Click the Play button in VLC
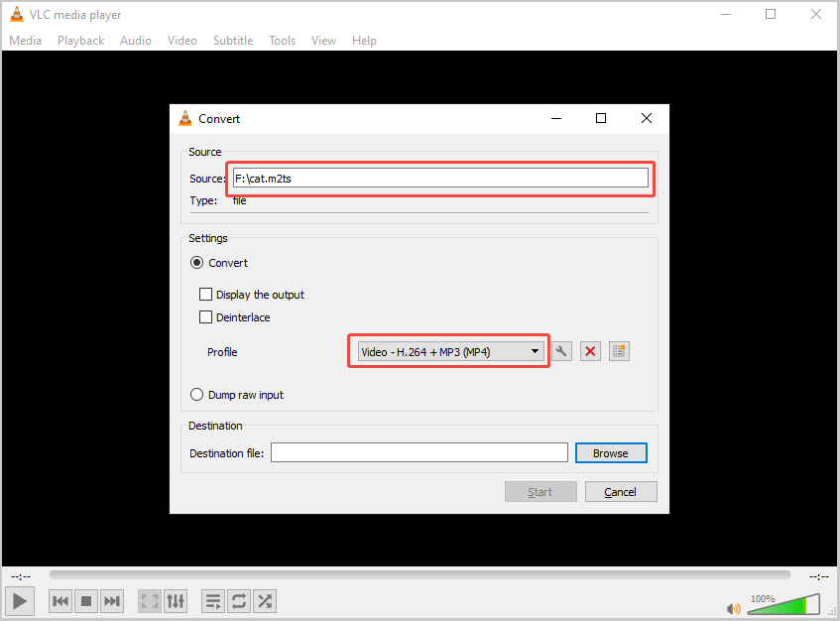The height and width of the screenshot is (621, 840). 20,601
